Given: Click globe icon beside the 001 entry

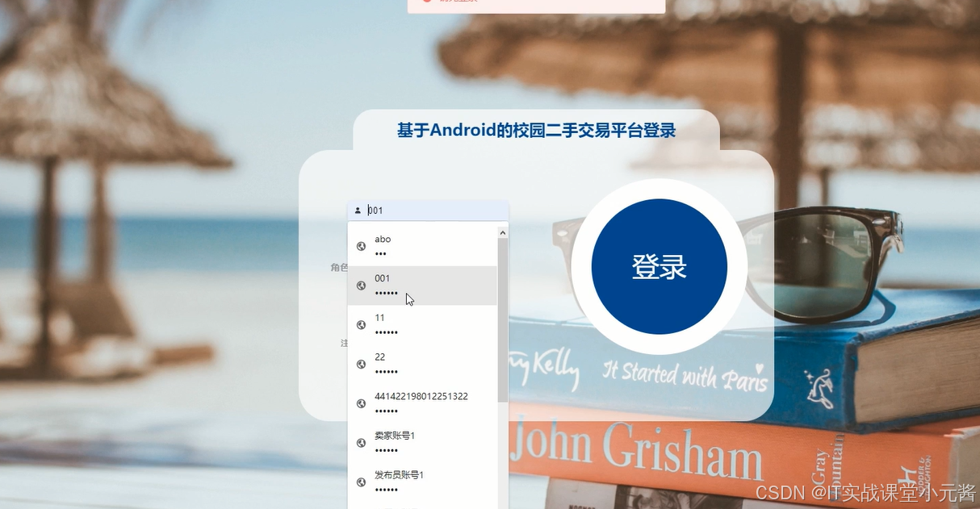Looking at the screenshot, I should [x=361, y=286].
